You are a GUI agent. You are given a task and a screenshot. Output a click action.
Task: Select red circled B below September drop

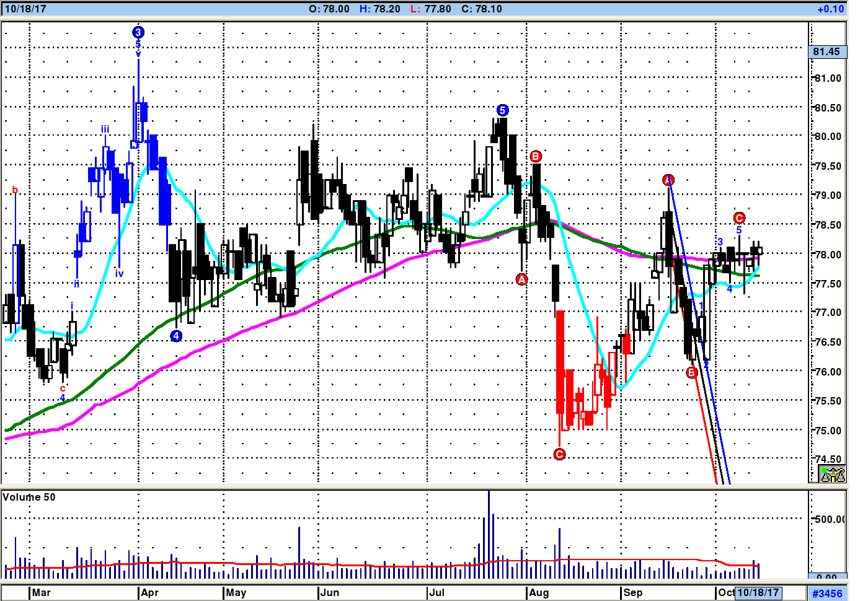(692, 372)
